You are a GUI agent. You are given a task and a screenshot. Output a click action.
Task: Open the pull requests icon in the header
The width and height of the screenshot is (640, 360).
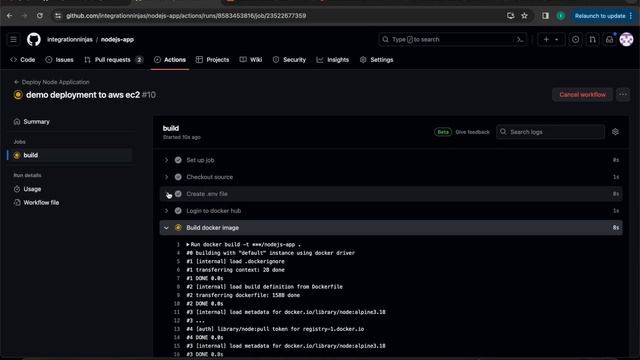click(x=592, y=40)
